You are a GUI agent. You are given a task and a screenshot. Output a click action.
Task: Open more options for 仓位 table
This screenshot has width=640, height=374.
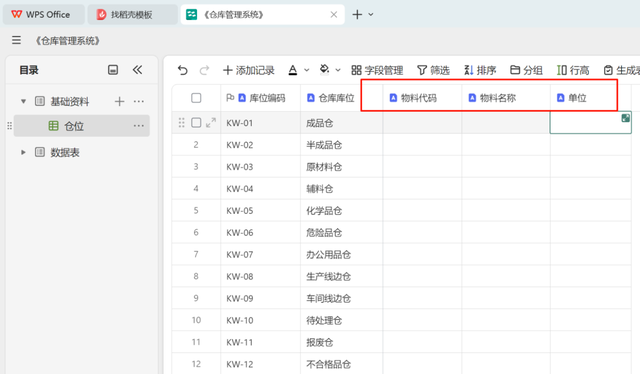(x=139, y=126)
